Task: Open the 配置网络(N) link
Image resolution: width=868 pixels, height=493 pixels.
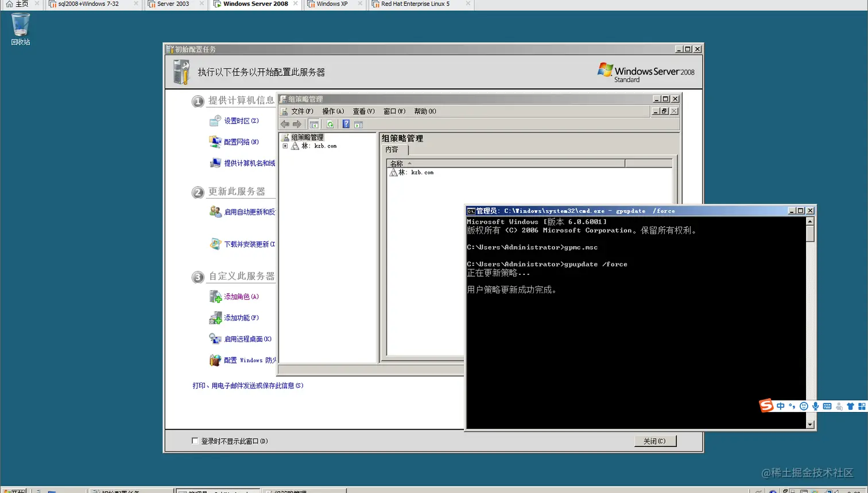Action: click(241, 142)
